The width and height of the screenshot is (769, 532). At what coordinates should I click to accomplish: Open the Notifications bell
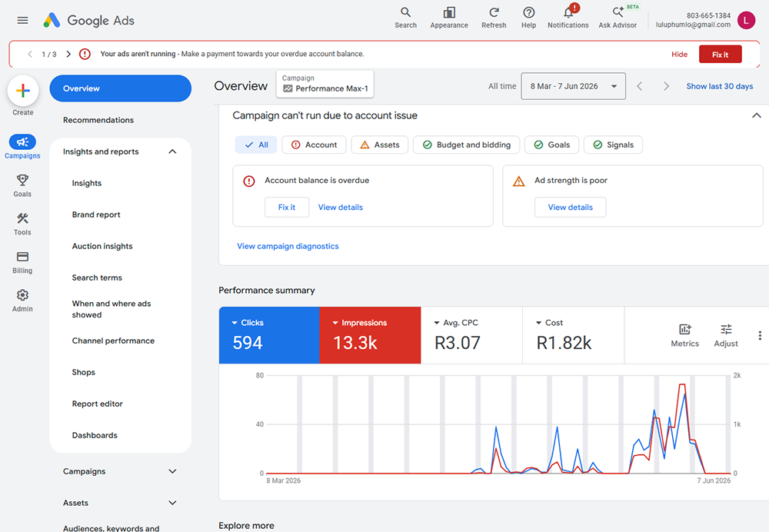tap(568, 18)
